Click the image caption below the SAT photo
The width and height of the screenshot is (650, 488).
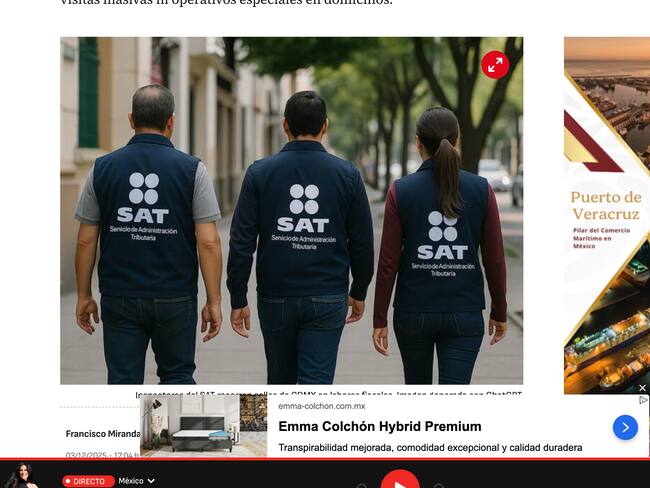tap(328, 394)
